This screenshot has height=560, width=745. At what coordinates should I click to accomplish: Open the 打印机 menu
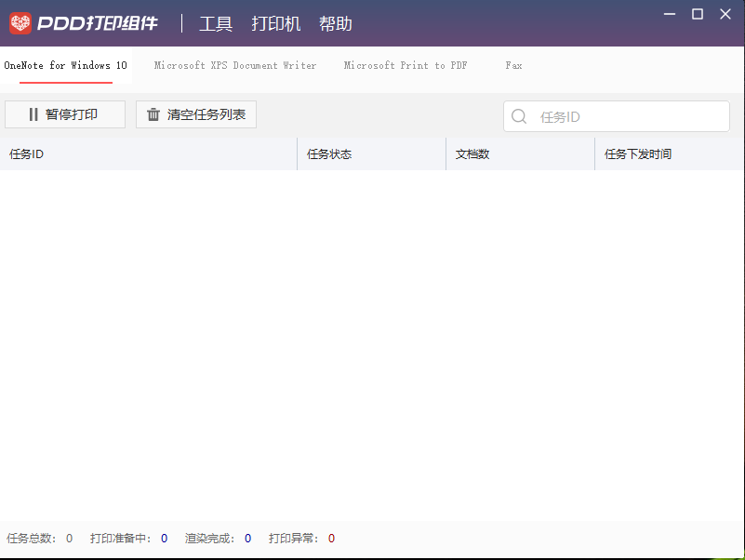(275, 23)
